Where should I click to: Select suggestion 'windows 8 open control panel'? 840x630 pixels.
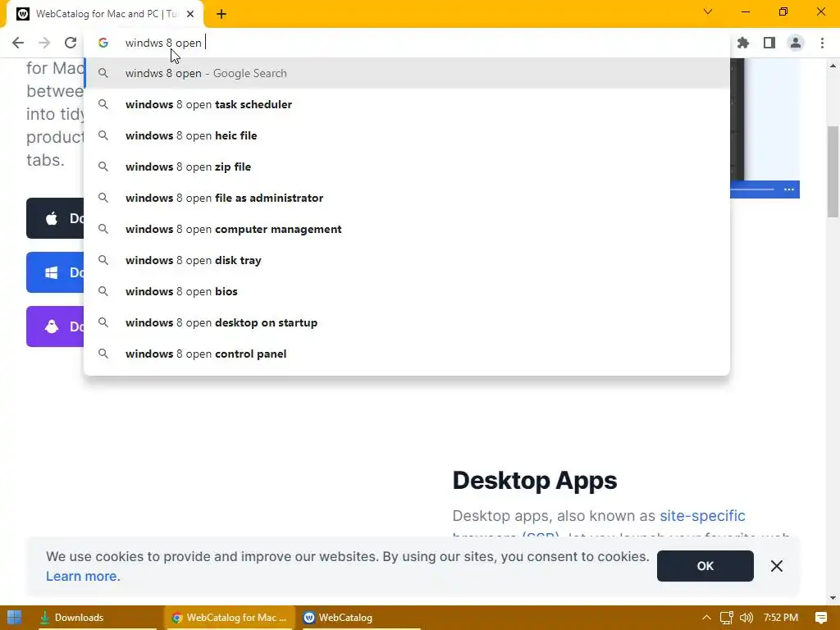coord(407,354)
